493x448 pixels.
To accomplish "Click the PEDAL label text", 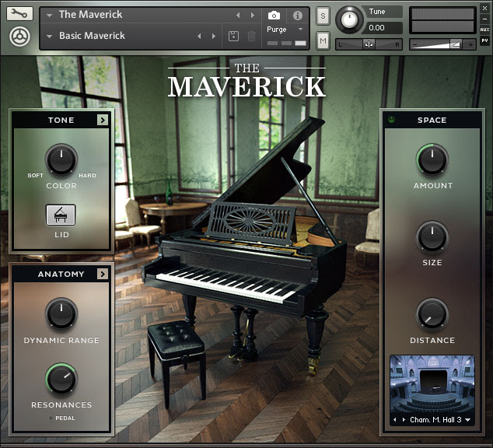I will pyautogui.click(x=65, y=418).
